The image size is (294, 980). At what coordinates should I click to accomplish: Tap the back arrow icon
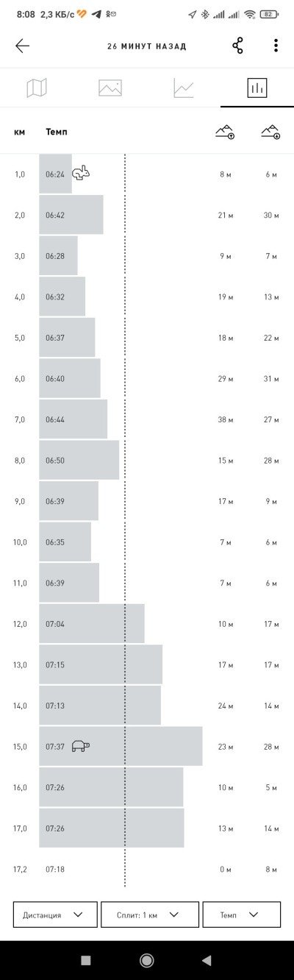pyautogui.click(x=22, y=46)
